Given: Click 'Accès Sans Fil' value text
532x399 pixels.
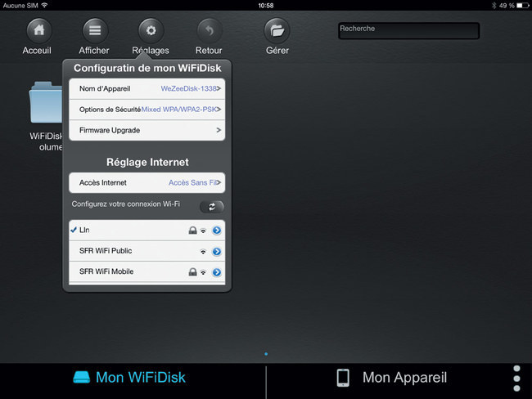Looking at the screenshot, I should click(x=192, y=182).
